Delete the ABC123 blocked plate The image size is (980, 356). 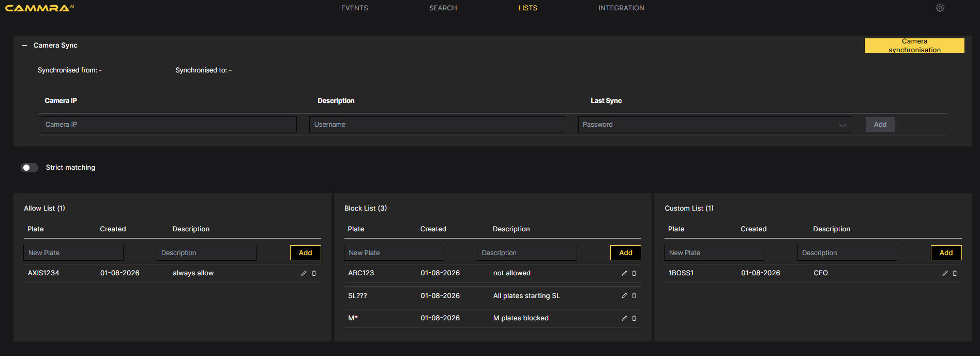point(634,273)
